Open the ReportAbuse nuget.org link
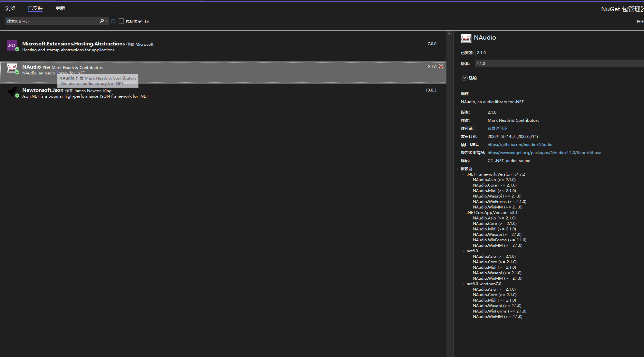The height and width of the screenshot is (357, 644). [x=544, y=153]
